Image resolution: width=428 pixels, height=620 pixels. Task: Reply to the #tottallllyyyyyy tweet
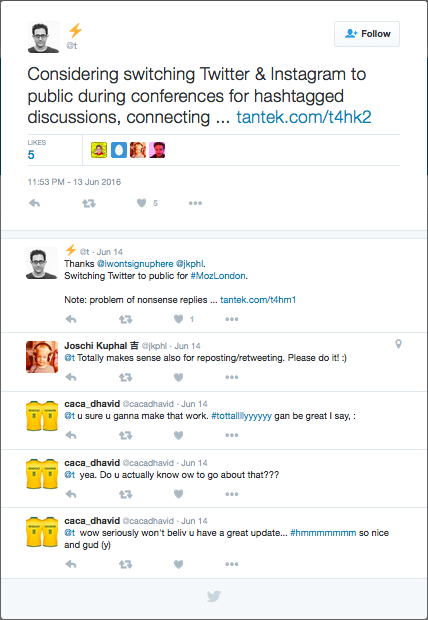pyautogui.click(x=71, y=435)
